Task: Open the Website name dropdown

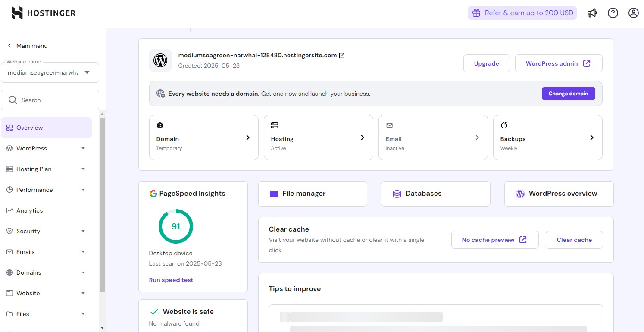Action: coord(50,72)
